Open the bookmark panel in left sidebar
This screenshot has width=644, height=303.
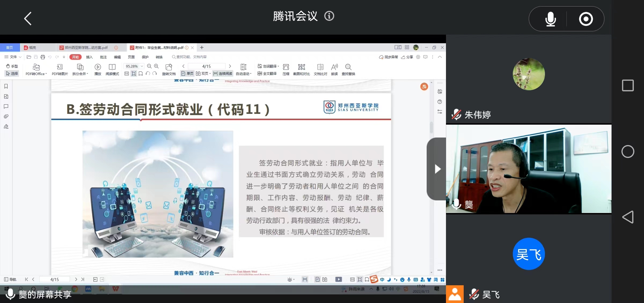(6, 86)
